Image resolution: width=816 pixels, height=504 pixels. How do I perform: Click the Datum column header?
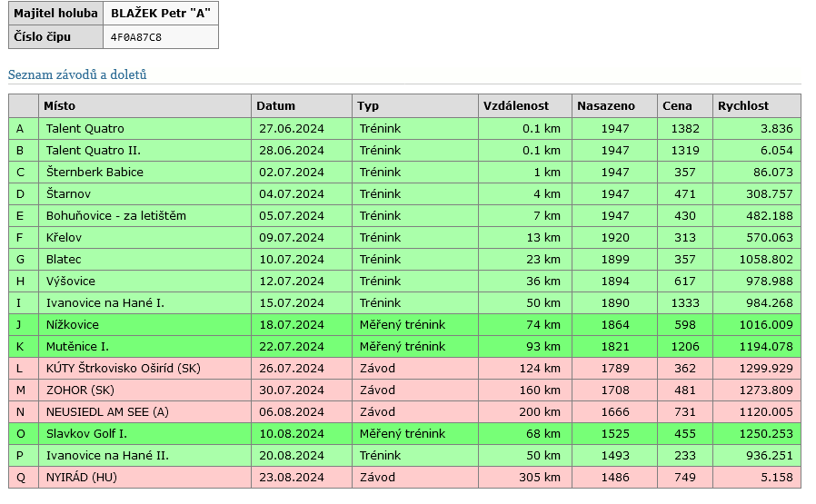[x=275, y=105]
